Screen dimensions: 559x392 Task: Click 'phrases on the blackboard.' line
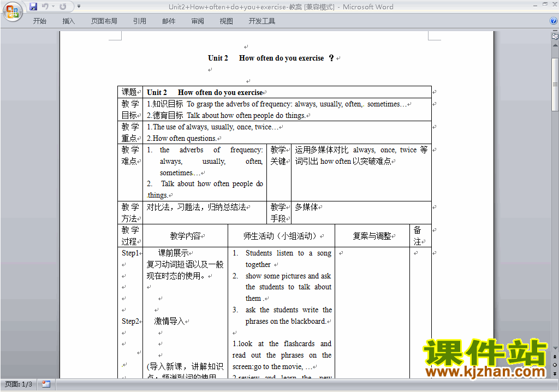pos(286,321)
